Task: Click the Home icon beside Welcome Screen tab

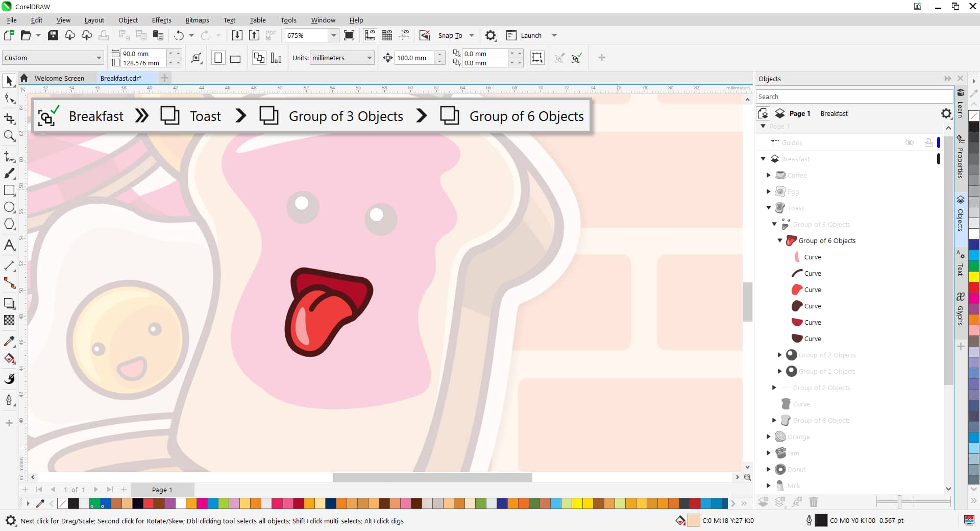Action: click(24, 78)
